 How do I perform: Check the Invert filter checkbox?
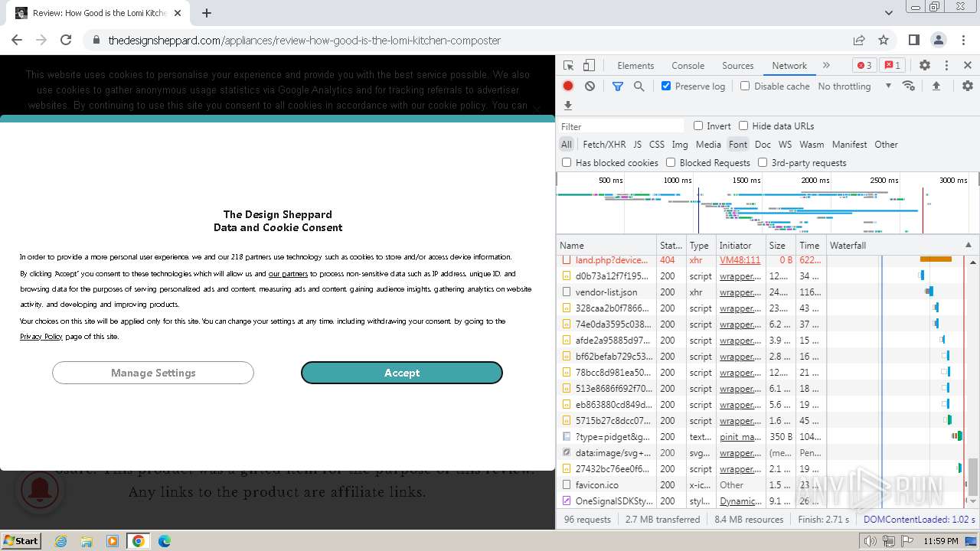click(x=698, y=126)
